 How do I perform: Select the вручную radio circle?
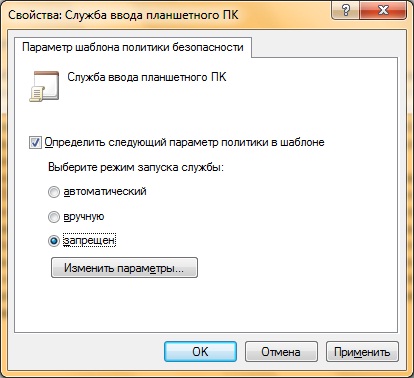tap(54, 217)
